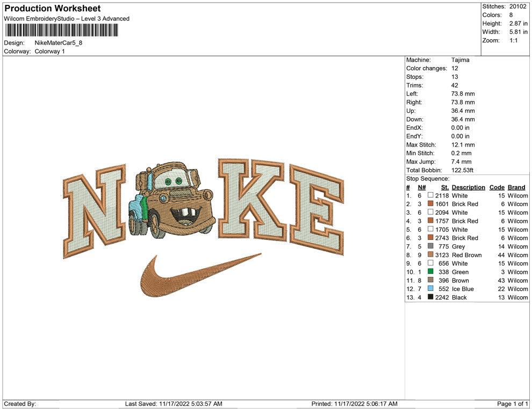This screenshot has height=409, width=532.
Task: Click the Last Saved timestamp in the footer
Action: coord(174,404)
